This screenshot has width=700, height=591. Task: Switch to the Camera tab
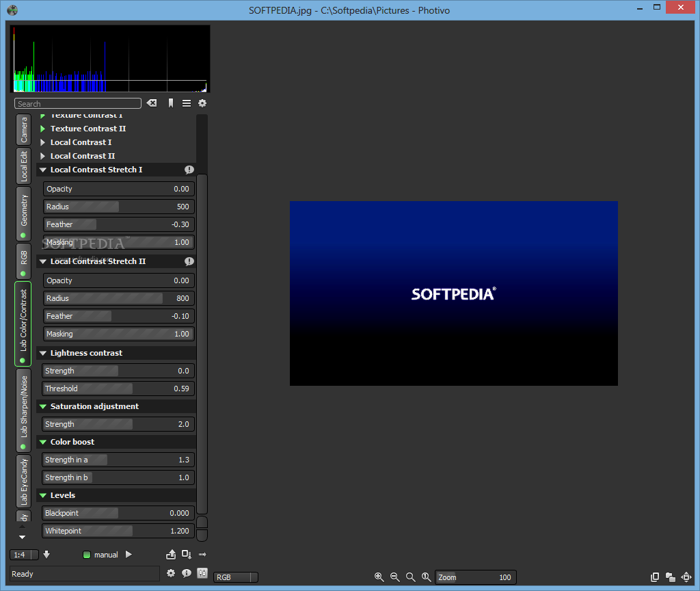pyautogui.click(x=24, y=130)
